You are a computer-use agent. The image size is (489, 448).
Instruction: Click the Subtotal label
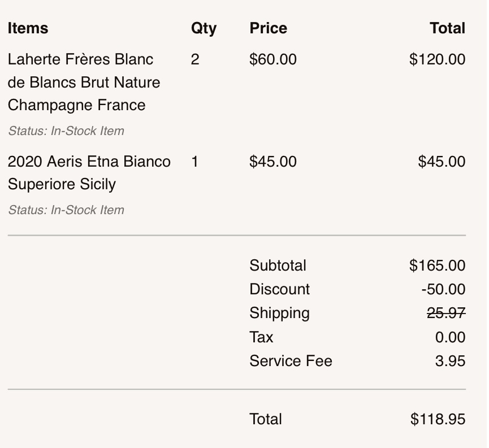278,266
